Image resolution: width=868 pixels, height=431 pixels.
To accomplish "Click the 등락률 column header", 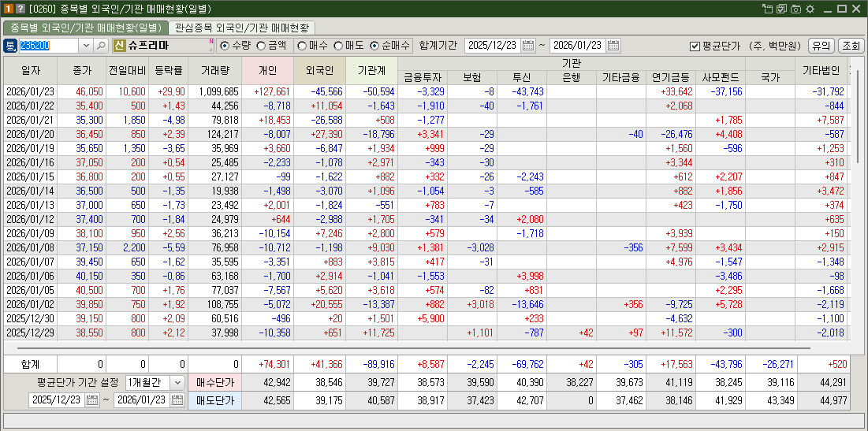I will tap(168, 71).
